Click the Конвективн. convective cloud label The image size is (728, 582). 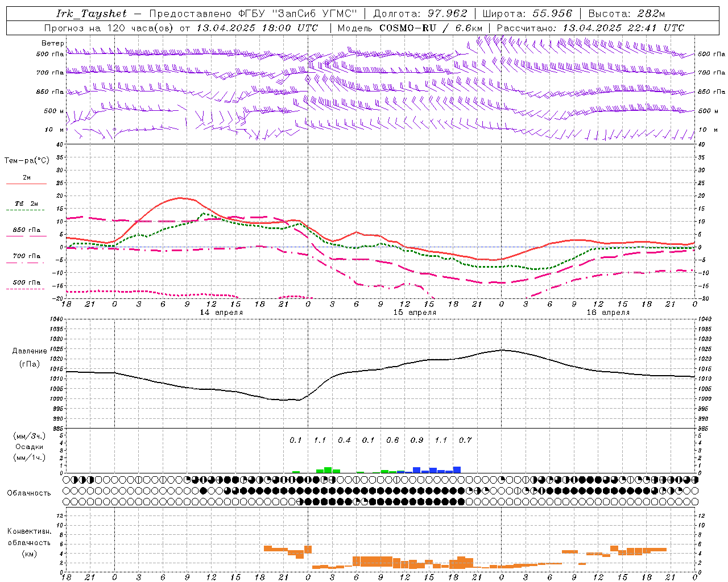(29, 531)
